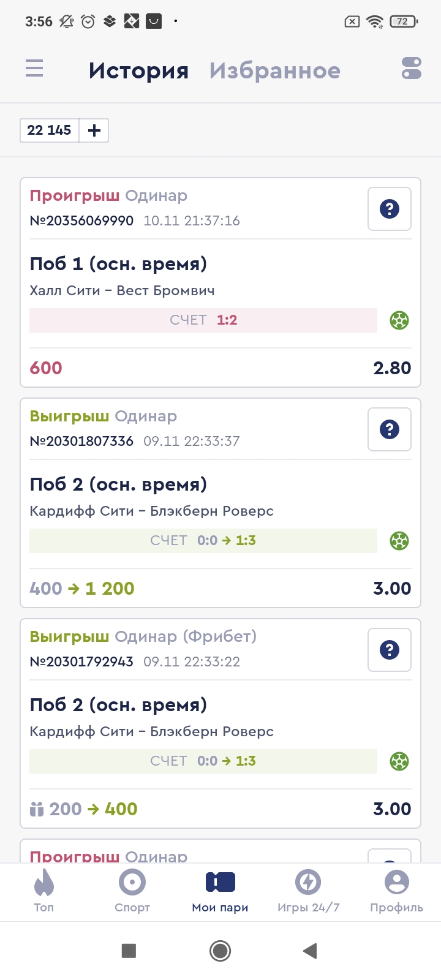
Task: Select the История tab
Action: click(x=138, y=71)
